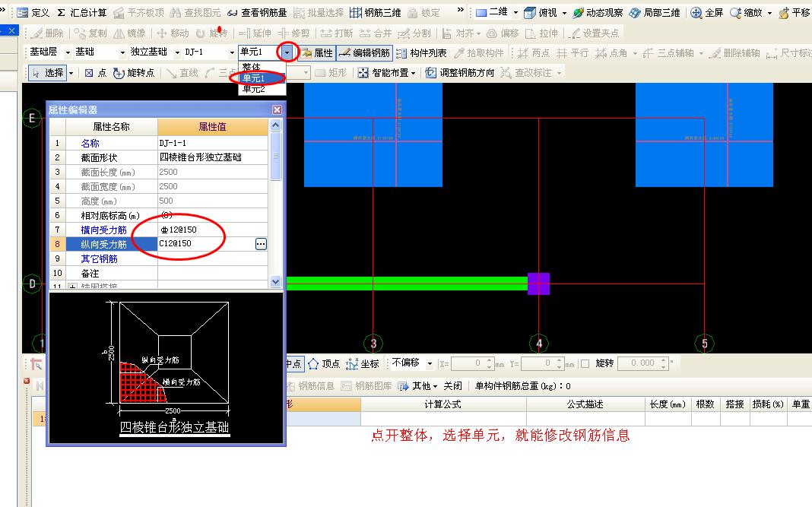
Task: Select the 备注 property row
Action: pyautogui.click(x=159, y=274)
